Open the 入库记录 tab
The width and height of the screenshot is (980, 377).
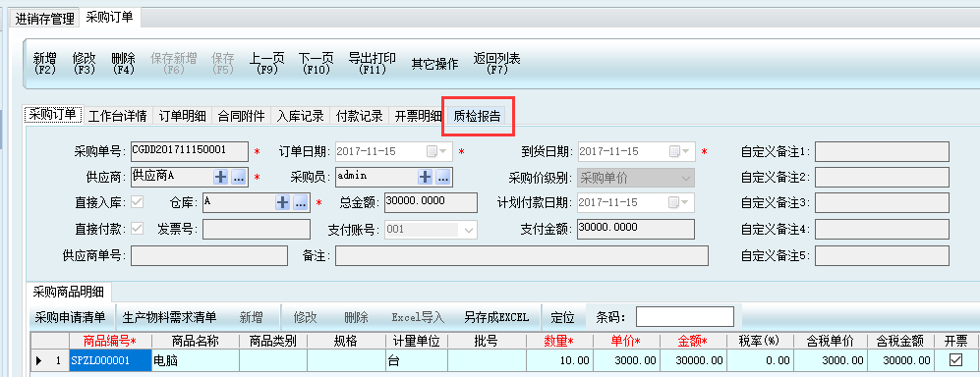[300, 116]
